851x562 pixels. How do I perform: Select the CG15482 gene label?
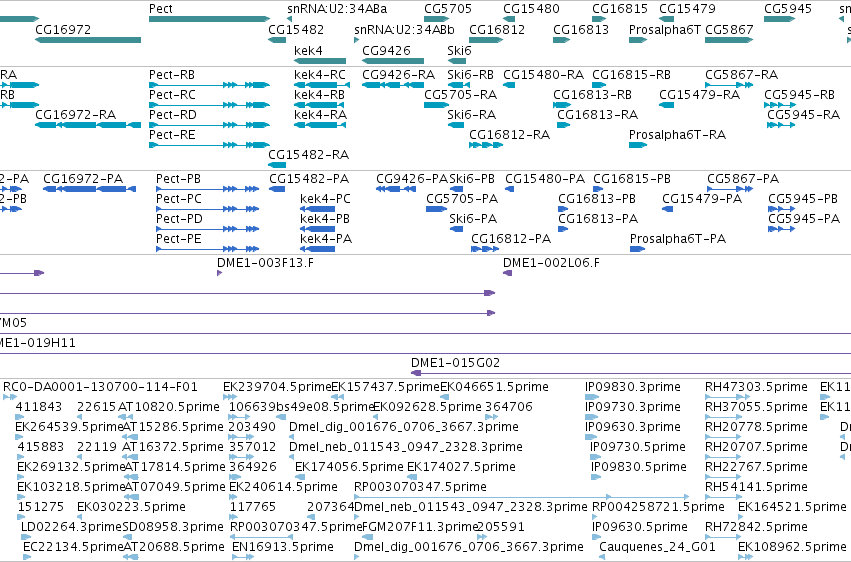[x=296, y=29]
